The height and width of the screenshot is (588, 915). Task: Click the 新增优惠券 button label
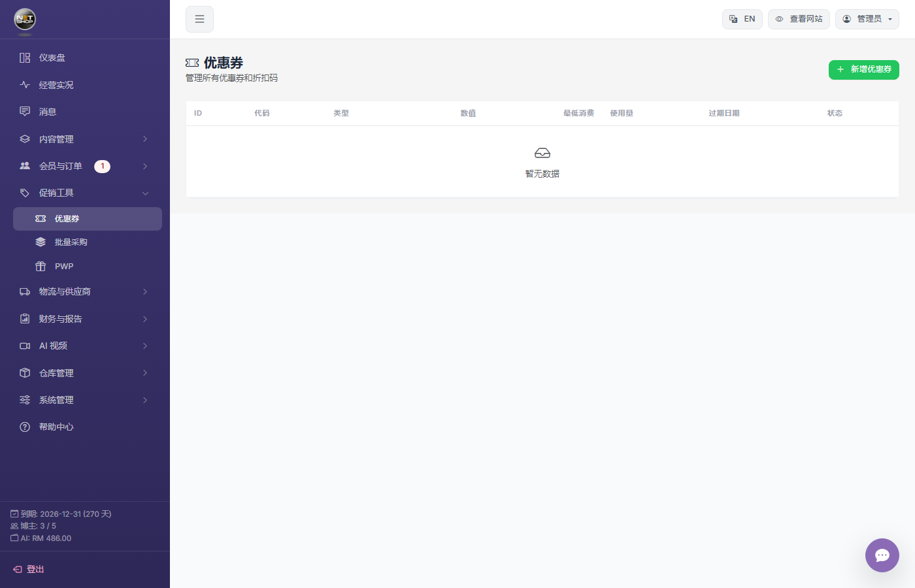coord(871,69)
